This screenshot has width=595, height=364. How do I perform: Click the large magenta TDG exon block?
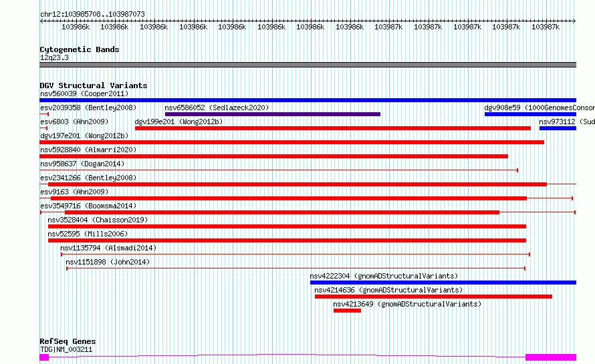click(x=551, y=357)
